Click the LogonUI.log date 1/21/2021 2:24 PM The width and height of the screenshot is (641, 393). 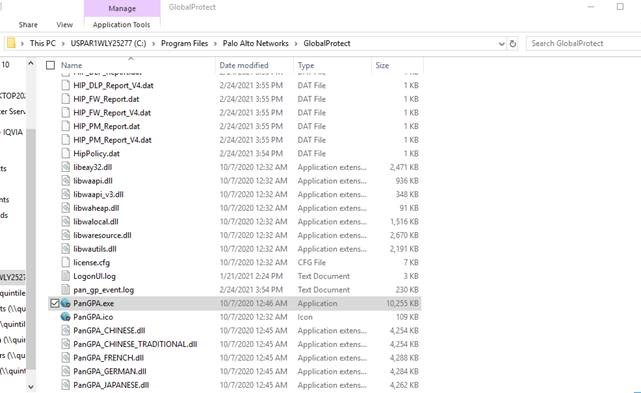251,276
